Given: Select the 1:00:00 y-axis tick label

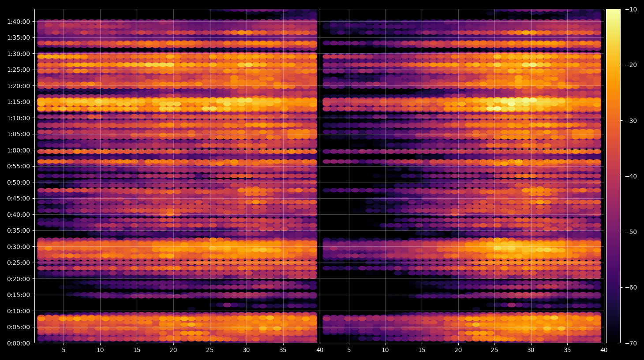Looking at the screenshot, I should click(x=19, y=150).
